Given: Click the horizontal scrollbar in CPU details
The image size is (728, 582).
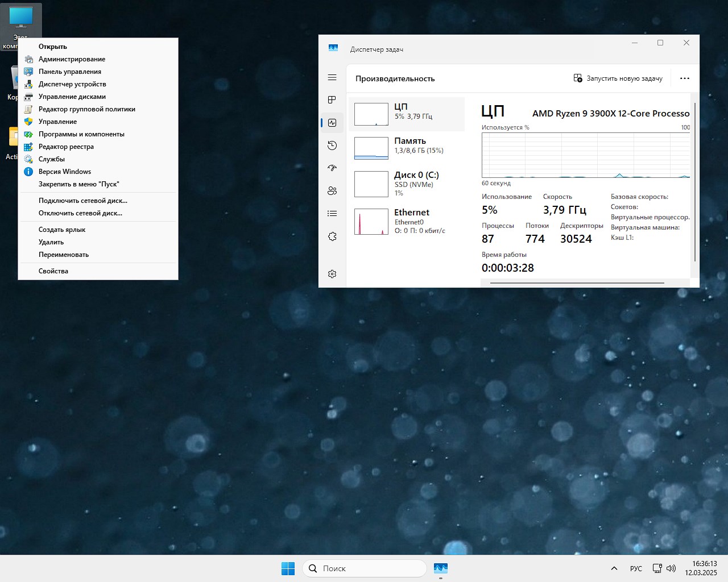Looking at the screenshot, I should 577,282.
